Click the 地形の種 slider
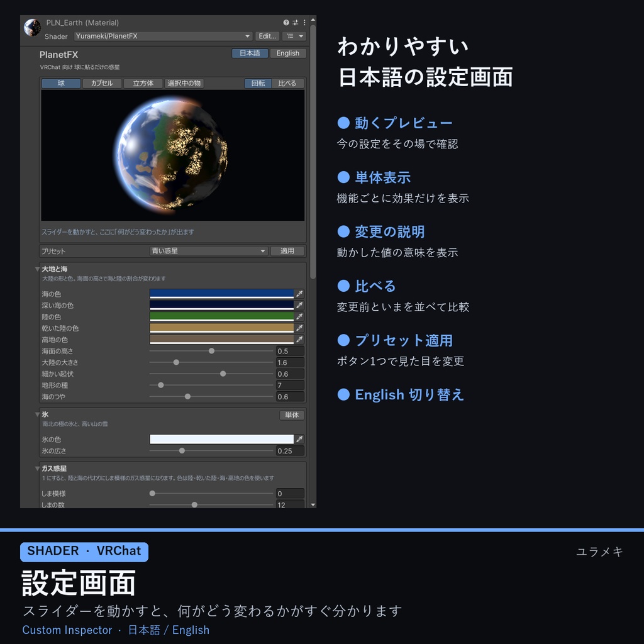644x644 pixels. pos(211,386)
